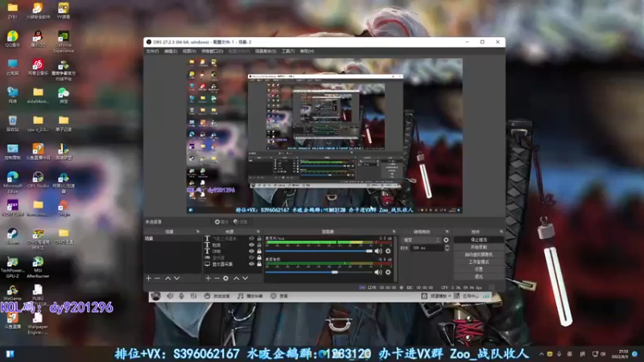This screenshot has height=362, width=644.
Task: Pop out the Scene Transitions dock panel
Action: coord(447,232)
